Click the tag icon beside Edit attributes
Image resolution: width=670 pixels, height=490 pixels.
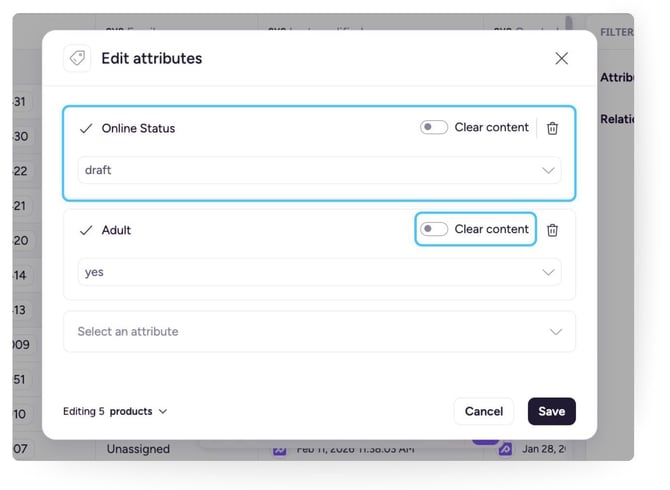click(77, 58)
